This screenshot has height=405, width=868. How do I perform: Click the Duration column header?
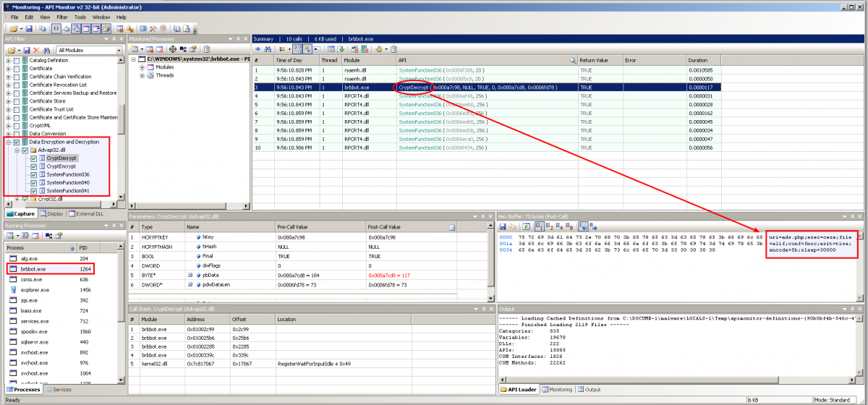698,60
